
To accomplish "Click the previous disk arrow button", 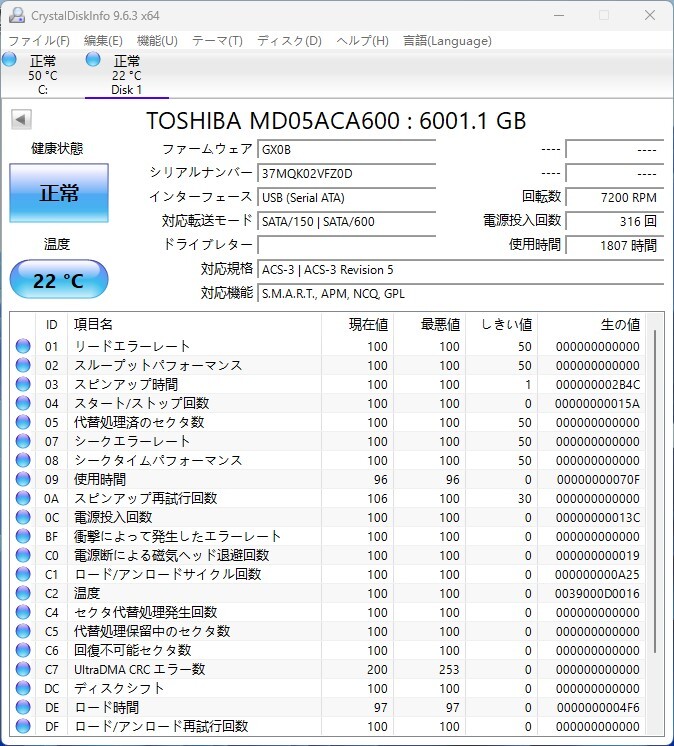I will 21,119.
